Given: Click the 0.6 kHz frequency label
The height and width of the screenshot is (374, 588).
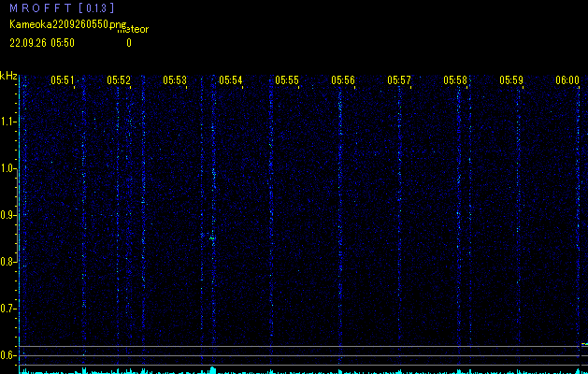Looking at the screenshot, I should point(7,355).
